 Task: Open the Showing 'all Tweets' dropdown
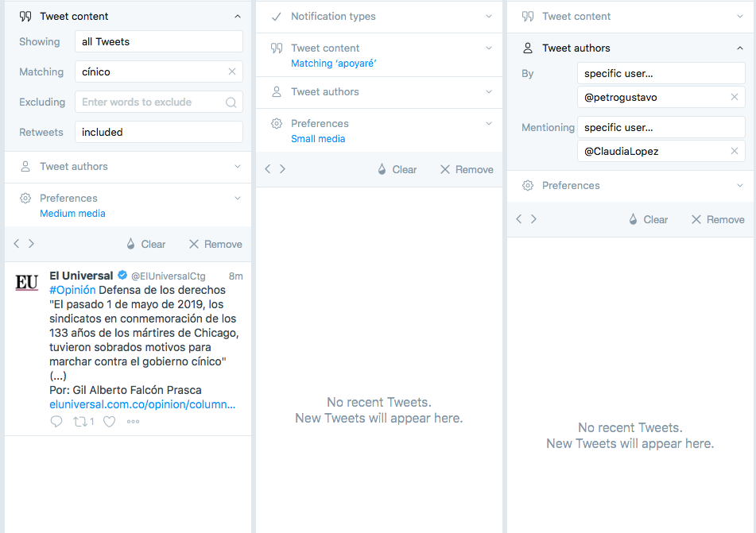159,42
